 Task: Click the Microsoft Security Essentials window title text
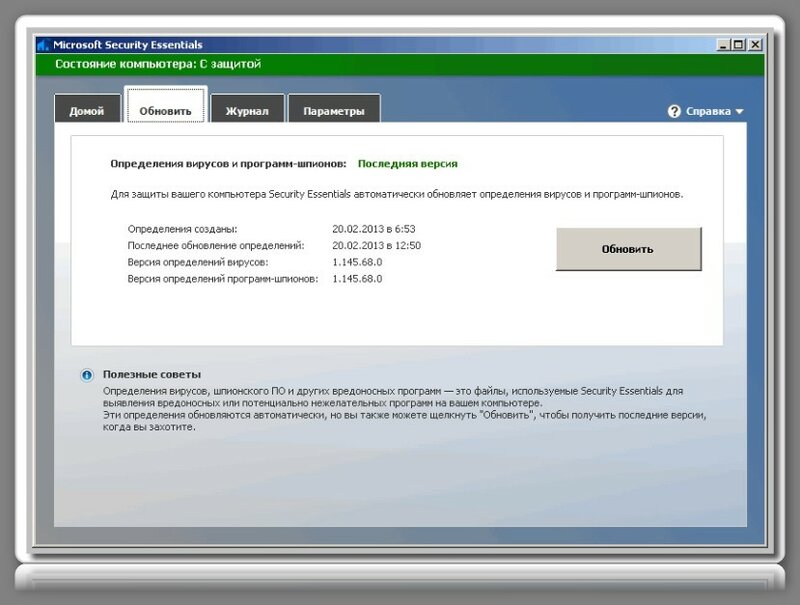(128, 45)
